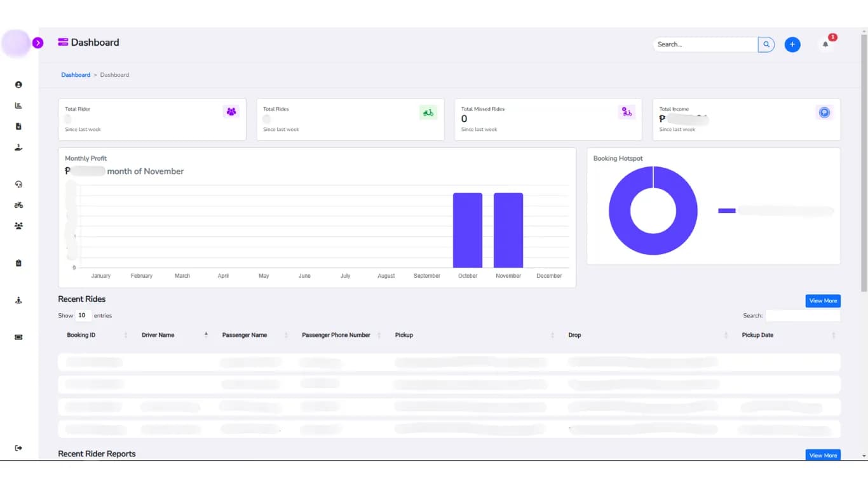868x488 pixels.
Task: Click the clipboard reports sidebar icon
Action: point(18,263)
